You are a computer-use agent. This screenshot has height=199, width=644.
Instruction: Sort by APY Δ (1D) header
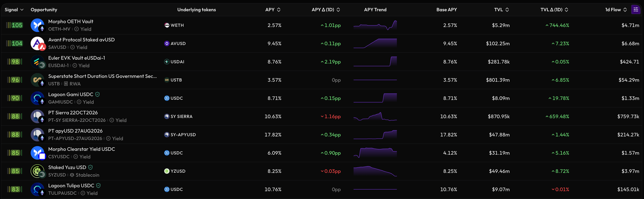click(x=326, y=10)
